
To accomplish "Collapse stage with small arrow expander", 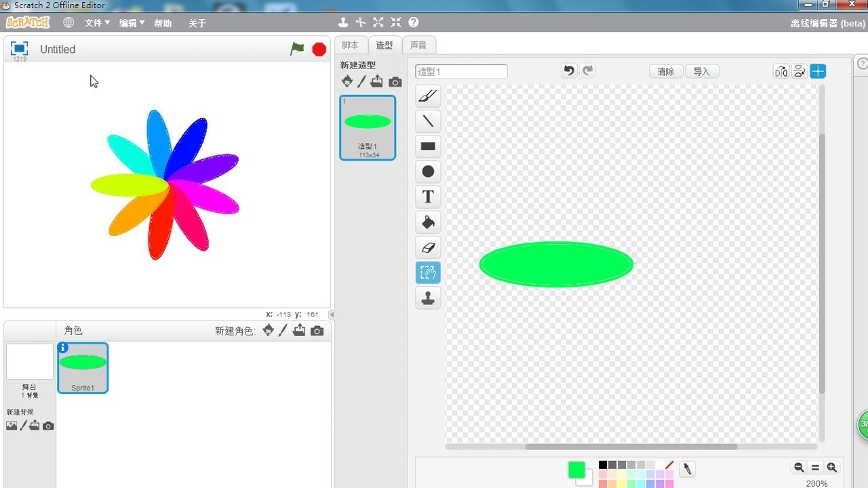I will [x=332, y=314].
